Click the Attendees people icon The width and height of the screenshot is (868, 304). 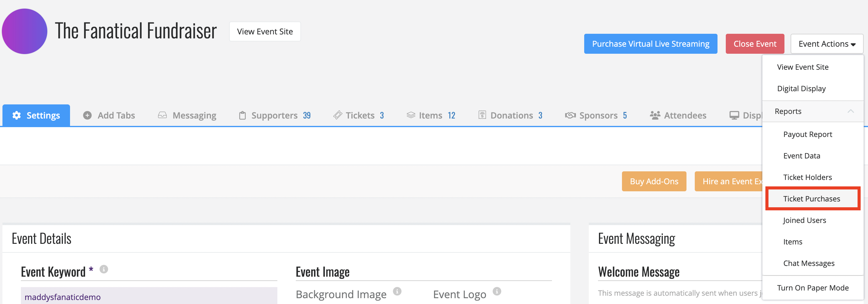[655, 115]
